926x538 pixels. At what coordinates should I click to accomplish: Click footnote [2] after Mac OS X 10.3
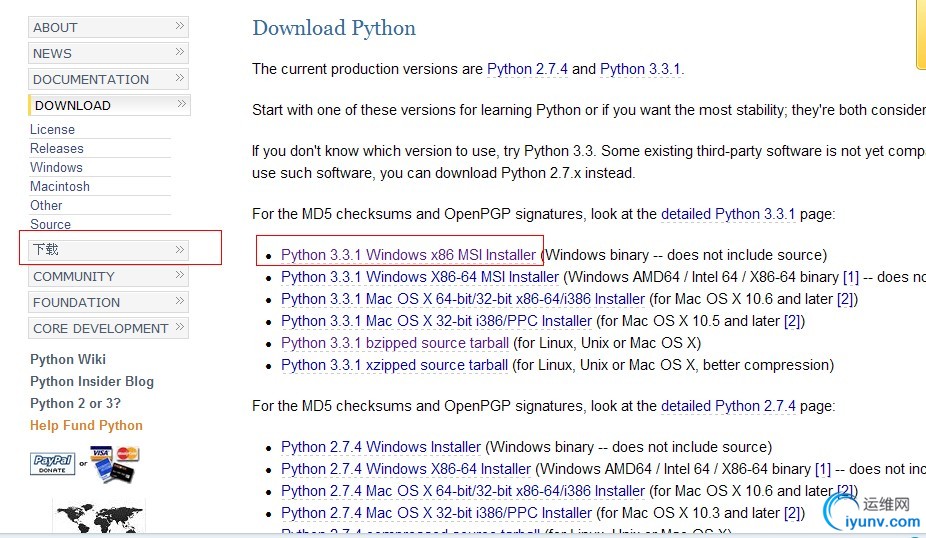(x=792, y=513)
